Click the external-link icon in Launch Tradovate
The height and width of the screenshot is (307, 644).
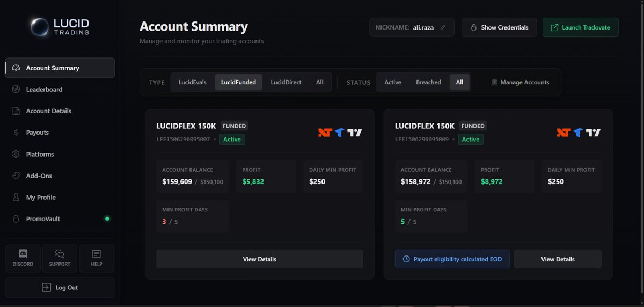554,27
